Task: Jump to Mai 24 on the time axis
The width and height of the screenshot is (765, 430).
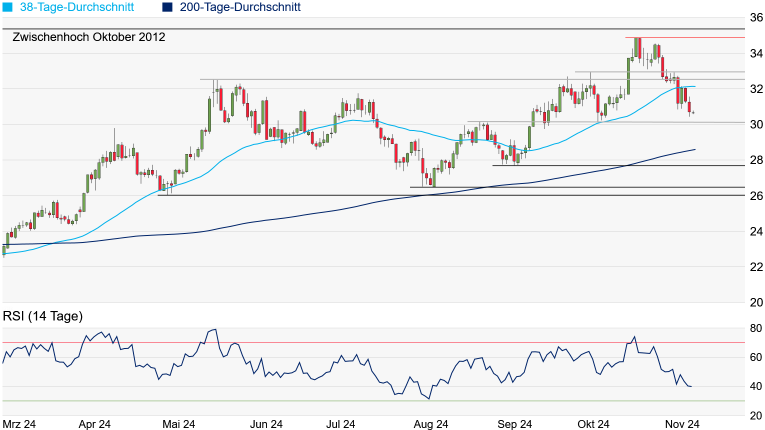Action: 180,424
